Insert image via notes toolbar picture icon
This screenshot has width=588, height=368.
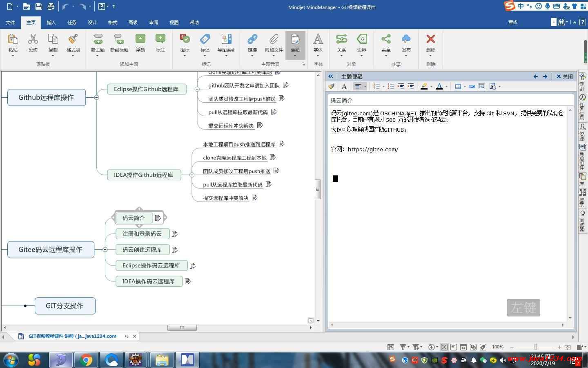pyautogui.click(x=482, y=86)
